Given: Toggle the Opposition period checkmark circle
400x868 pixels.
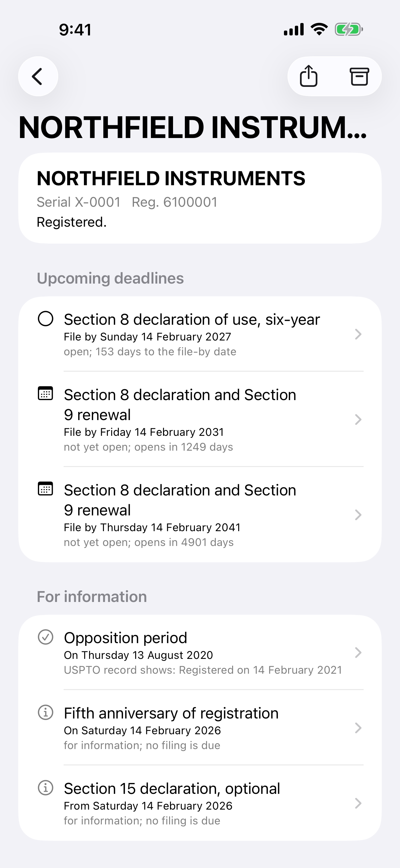Looking at the screenshot, I should click(x=45, y=637).
